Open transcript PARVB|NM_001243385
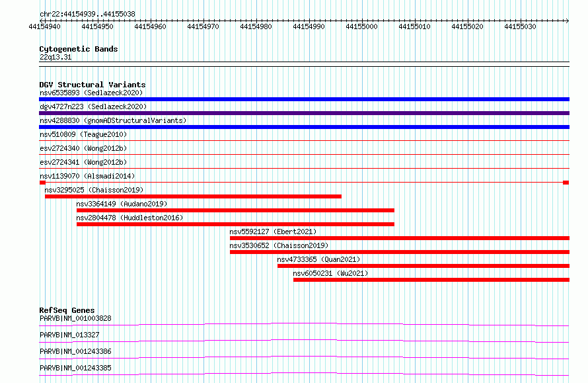Screen dimensions: 588x383 point(75,368)
